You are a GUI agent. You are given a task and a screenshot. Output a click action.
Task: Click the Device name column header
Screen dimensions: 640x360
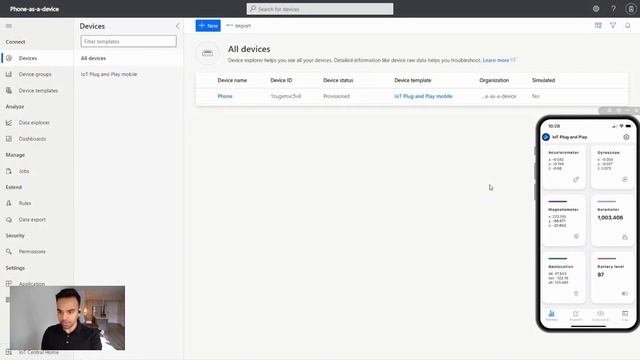coord(232,80)
